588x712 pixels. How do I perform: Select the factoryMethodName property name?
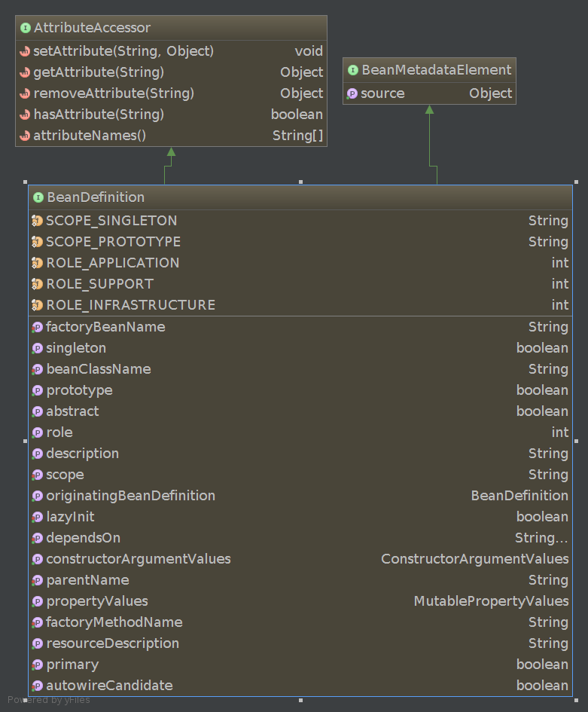pyautogui.click(x=114, y=623)
